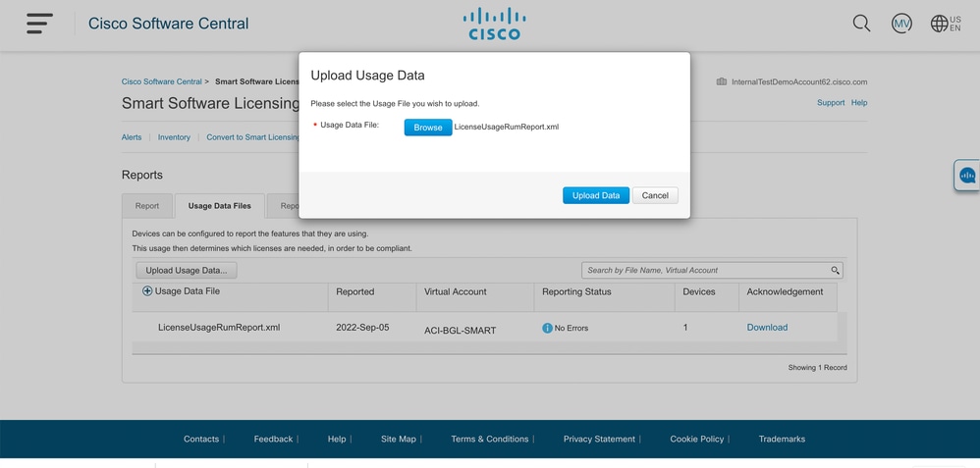The height and width of the screenshot is (468, 980).
Task: Click the Upload Usage Data... button
Action: click(187, 271)
